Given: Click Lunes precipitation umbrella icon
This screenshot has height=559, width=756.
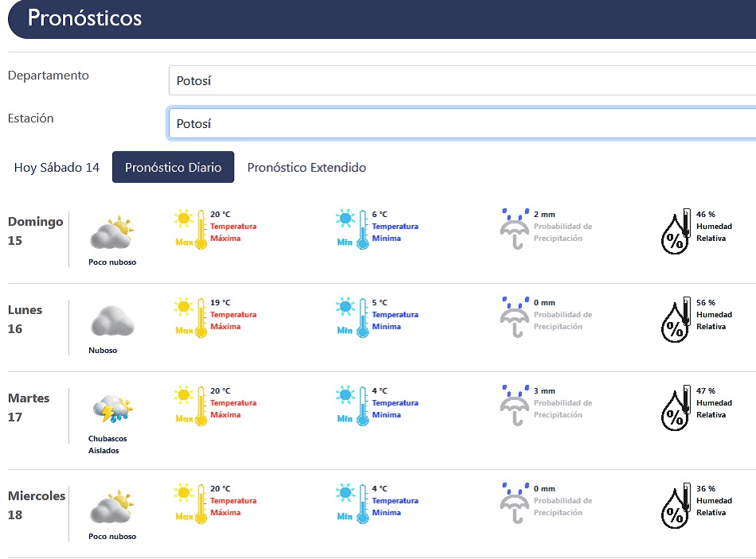Looking at the screenshot, I should [515, 317].
